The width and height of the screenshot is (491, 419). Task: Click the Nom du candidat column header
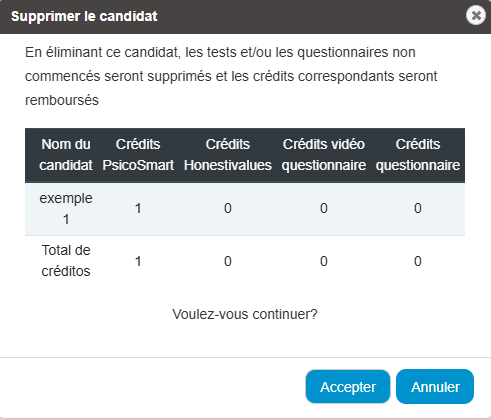pos(66,155)
